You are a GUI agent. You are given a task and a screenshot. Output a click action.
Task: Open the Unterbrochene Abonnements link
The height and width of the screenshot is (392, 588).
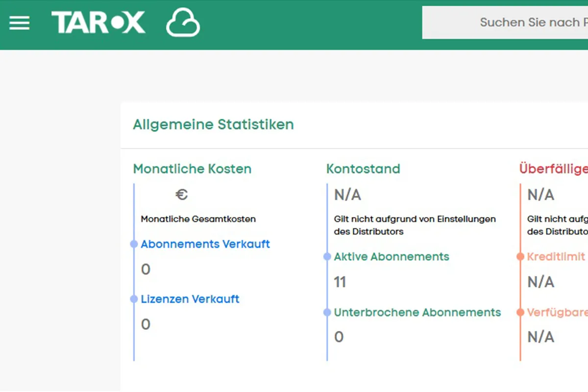coord(417,313)
